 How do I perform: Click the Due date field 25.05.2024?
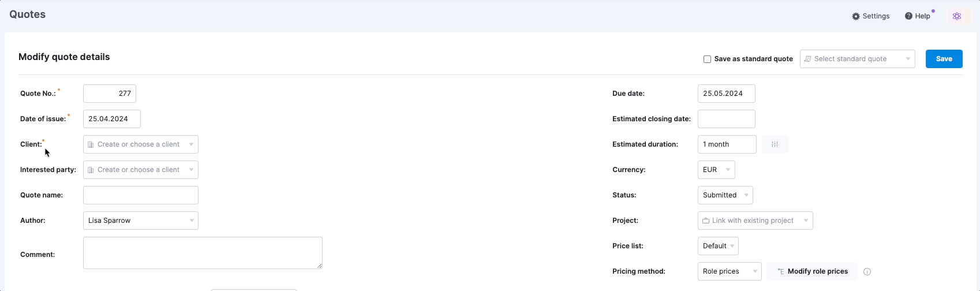pos(727,94)
